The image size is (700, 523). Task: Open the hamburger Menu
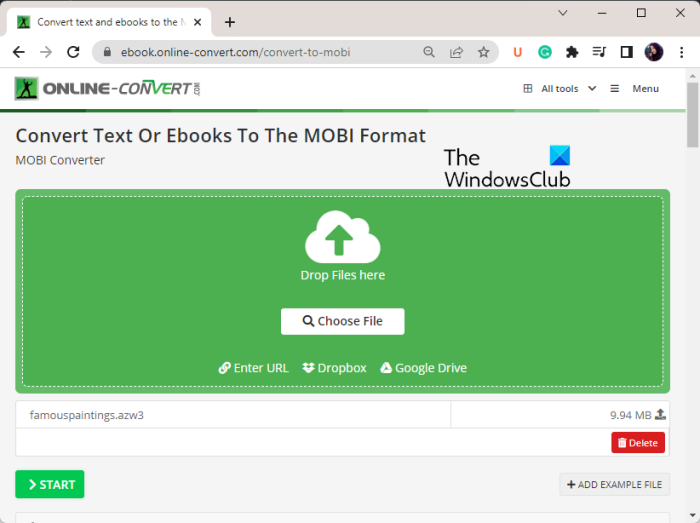pyautogui.click(x=634, y=88)
